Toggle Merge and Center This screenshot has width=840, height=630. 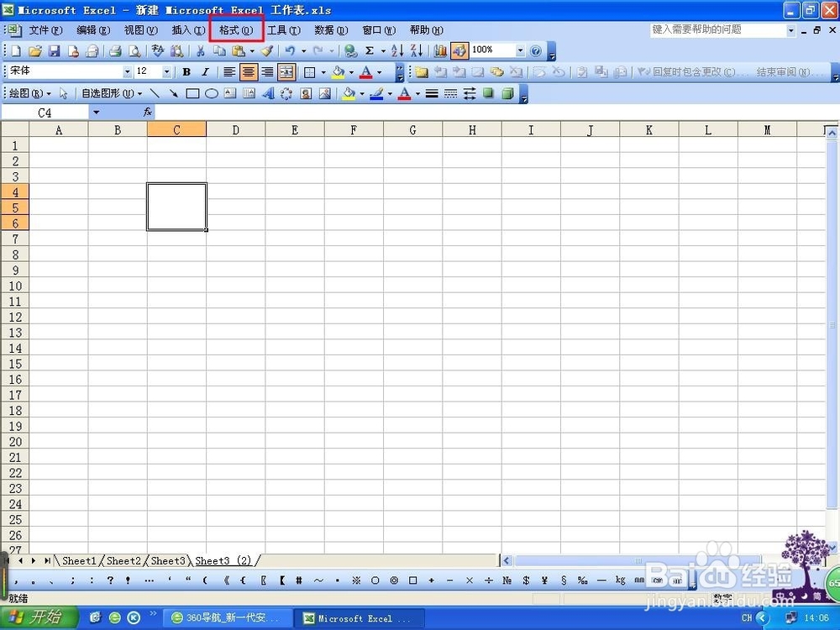pos(286,71)
